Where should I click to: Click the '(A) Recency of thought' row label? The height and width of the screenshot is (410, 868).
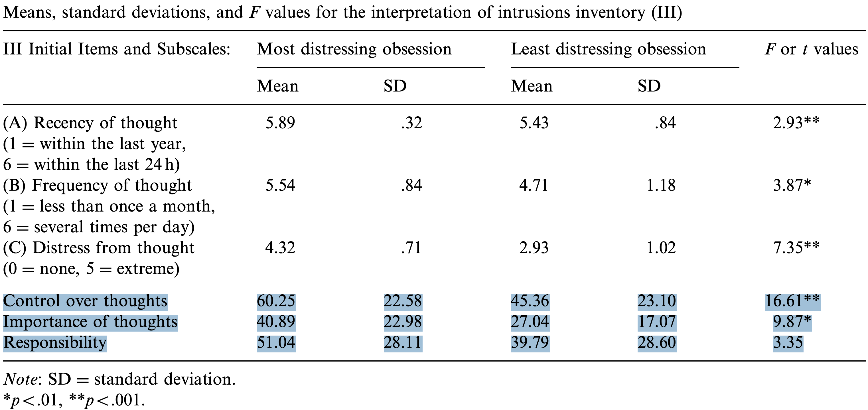tap(90, 123)
